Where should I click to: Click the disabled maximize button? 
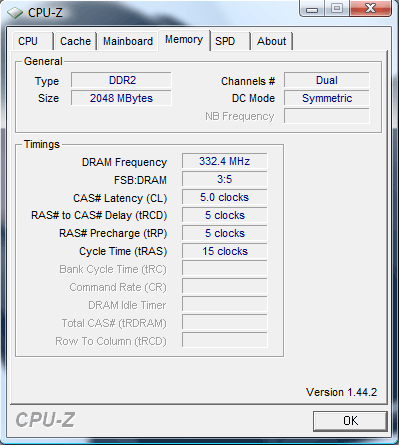337,8
